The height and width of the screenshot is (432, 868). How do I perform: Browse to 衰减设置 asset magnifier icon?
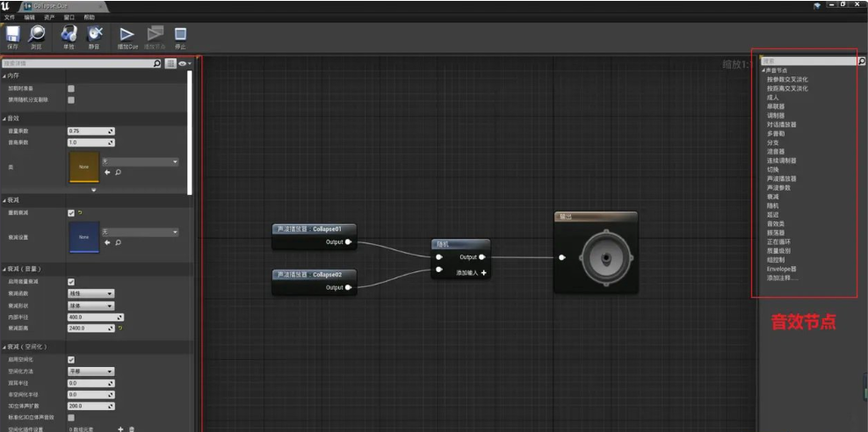[118, 242]
